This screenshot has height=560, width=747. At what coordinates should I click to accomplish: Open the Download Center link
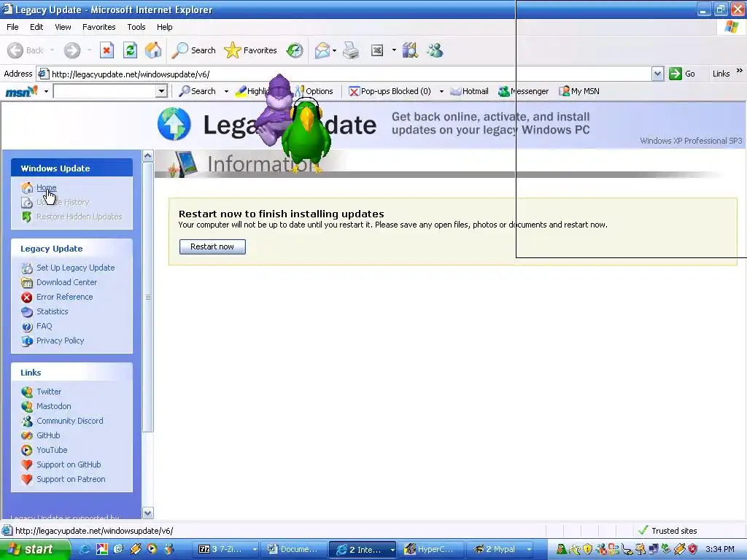(66, 282)
